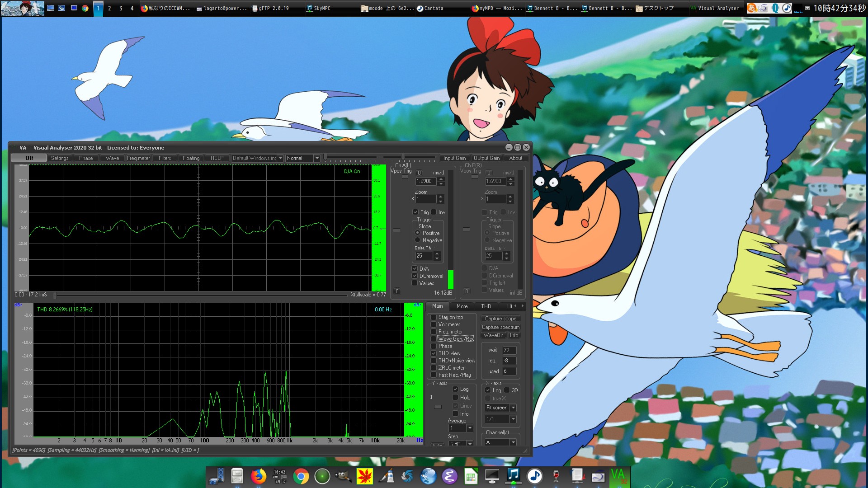Switch to the THD tab

click(486, 306)
